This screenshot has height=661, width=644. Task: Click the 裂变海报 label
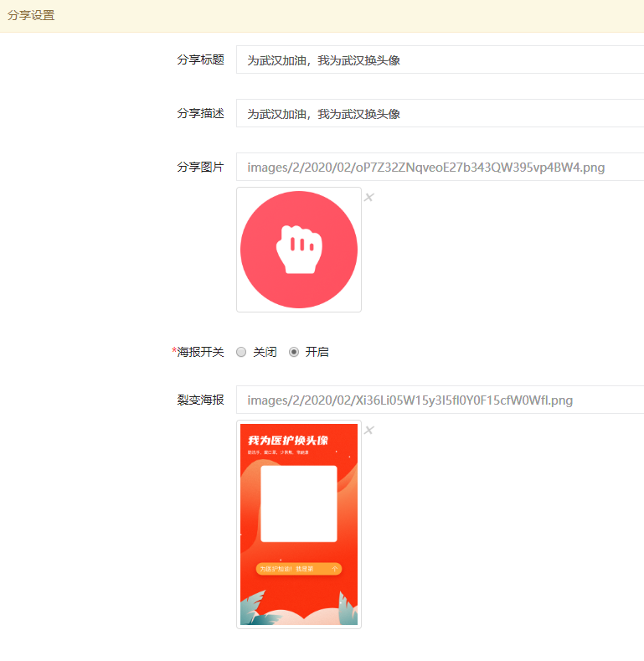tap(200, 400)
